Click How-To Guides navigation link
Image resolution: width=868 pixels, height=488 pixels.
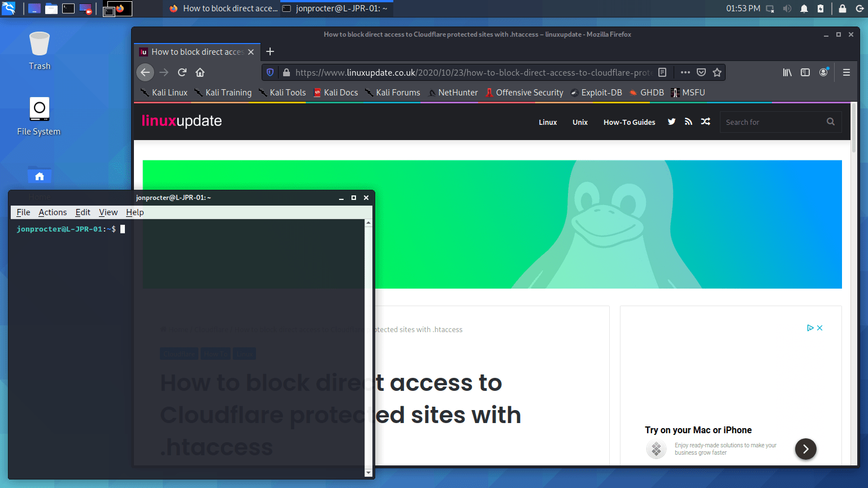coord(629,122)
